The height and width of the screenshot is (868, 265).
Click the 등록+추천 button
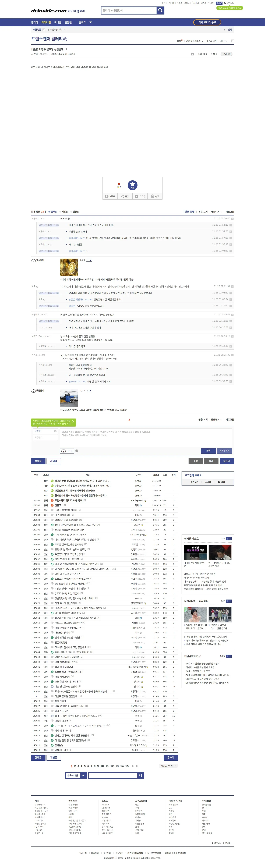pos(224,451)
